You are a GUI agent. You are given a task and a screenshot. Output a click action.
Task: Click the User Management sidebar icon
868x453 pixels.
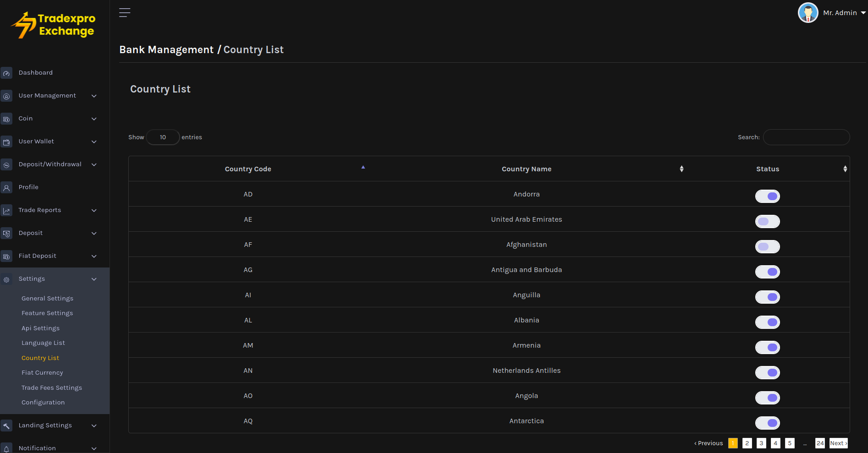point(6,96)
